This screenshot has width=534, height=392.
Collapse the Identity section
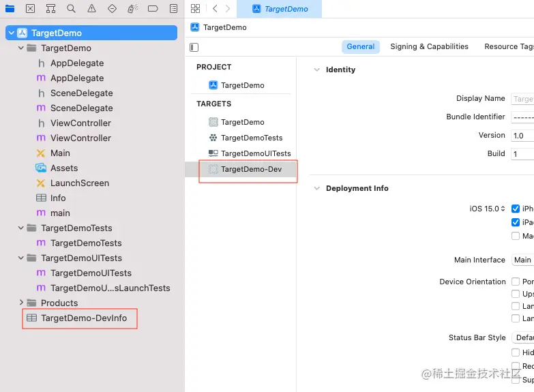pos(316,70)
